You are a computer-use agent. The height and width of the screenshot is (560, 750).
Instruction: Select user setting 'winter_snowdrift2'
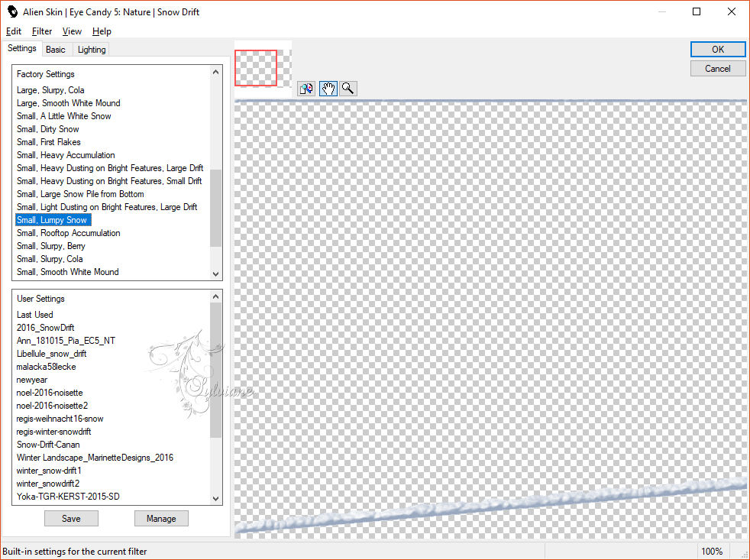48,483
